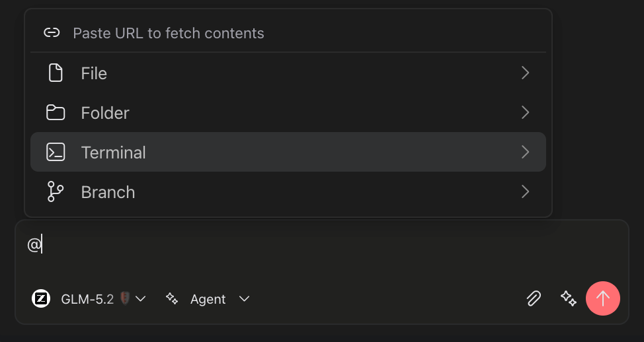This screenshot has height=342, width=644.
Task: Click the Terminal prompt icon
Action: pos(56,152)
